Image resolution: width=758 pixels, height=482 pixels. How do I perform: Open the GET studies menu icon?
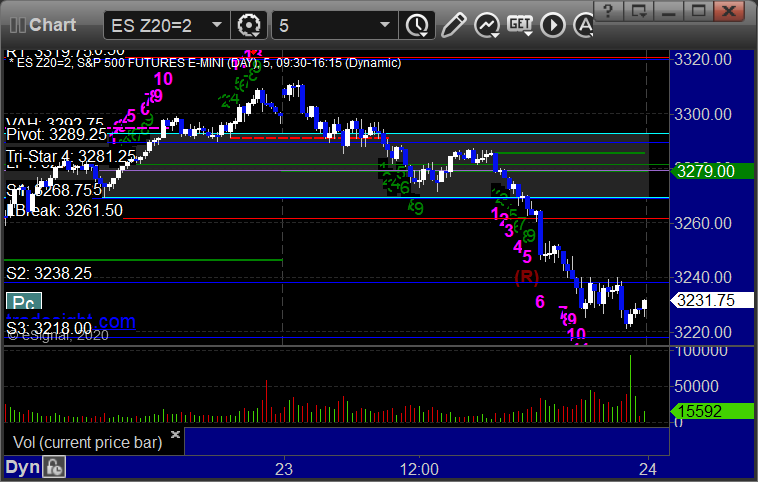(520, 25)
